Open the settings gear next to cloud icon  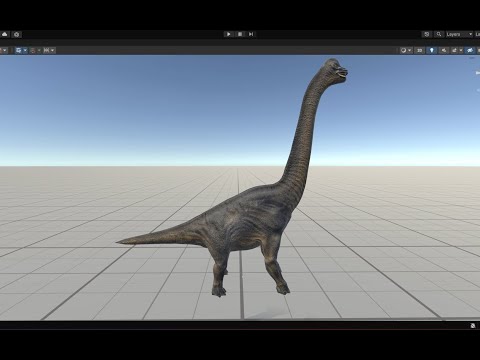point(17,34)
